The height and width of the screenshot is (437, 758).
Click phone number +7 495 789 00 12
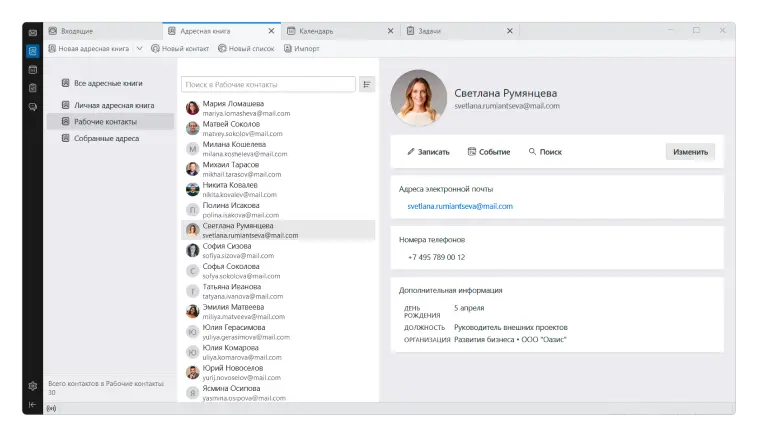tap(436, 257)
